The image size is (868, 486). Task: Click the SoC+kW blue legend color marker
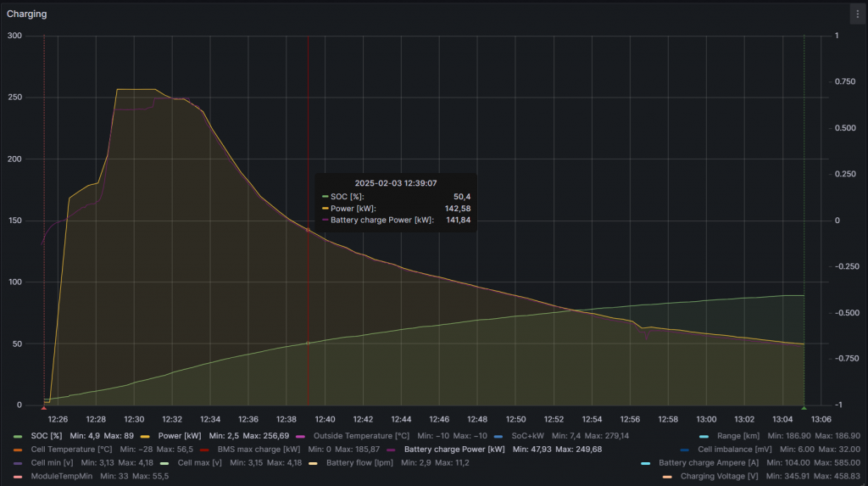click(498, 435)
